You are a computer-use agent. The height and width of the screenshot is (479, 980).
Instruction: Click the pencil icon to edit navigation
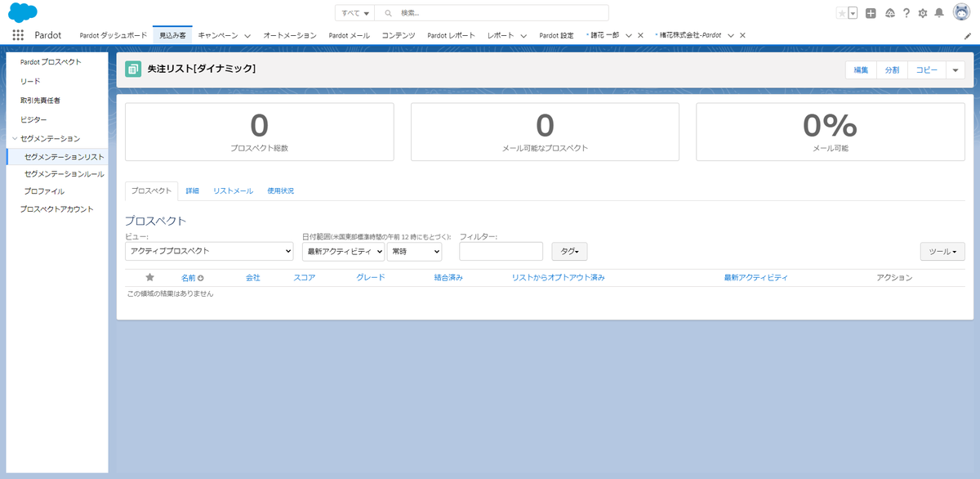pos(966,35)
